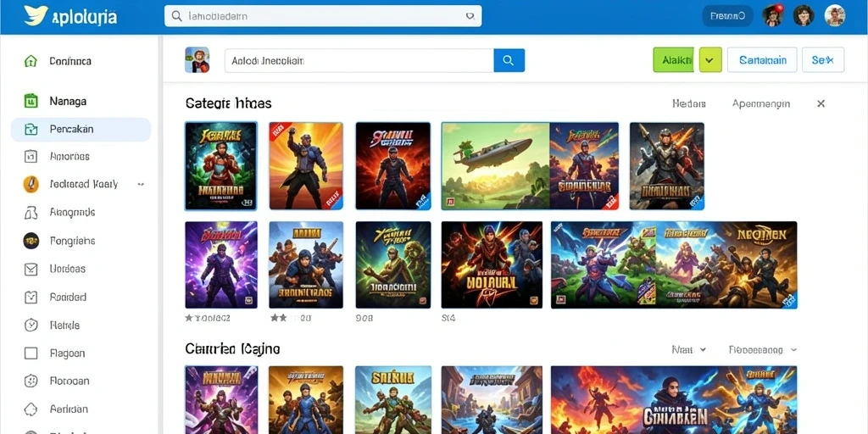The image size is (868, 434).
Task: Click the magnifier icon in the header search
Action: pyautogui.click(x=177, y=17)
